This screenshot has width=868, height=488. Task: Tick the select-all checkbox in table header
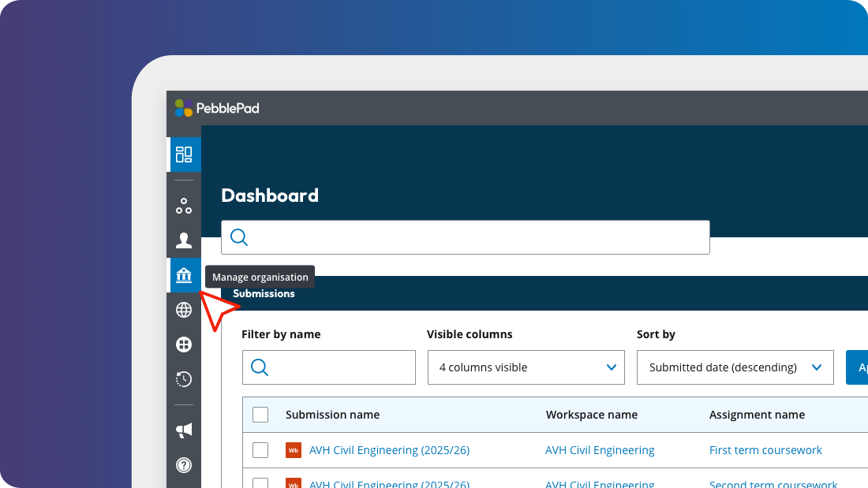click(260, 415)
